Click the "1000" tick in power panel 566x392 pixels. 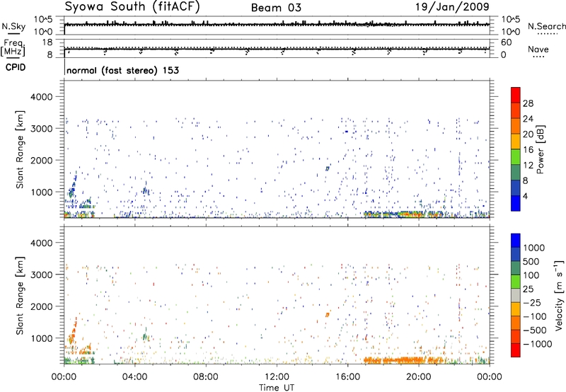pyautogui.click(x=41, y=192)
